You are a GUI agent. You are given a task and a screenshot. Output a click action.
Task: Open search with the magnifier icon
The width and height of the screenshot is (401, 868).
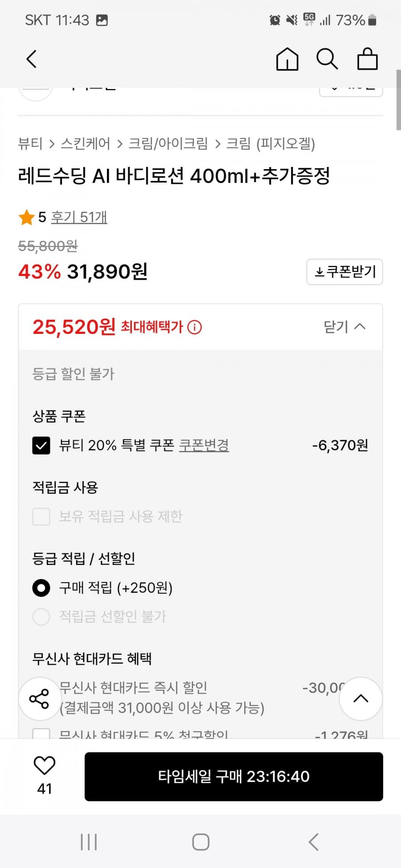(327, 59)
